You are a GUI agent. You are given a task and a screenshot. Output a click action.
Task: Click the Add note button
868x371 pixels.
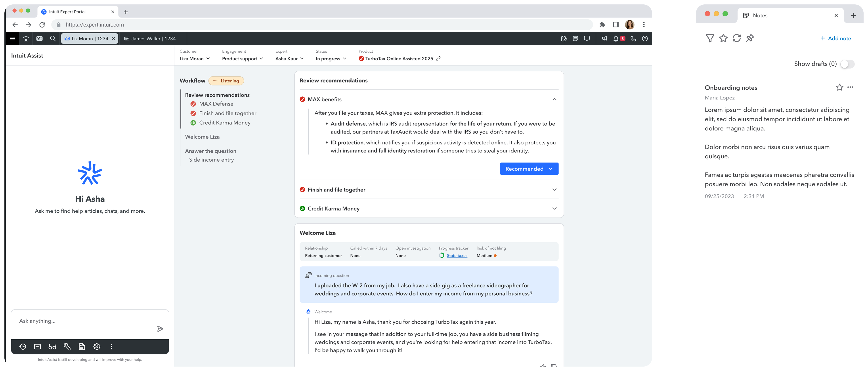pos(835,38)
